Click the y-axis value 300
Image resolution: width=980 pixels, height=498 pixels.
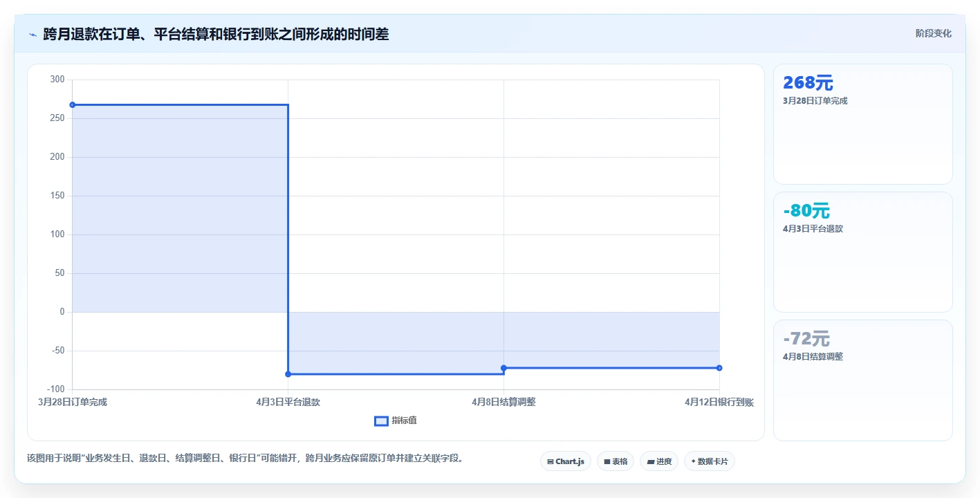tap(57, 80)
